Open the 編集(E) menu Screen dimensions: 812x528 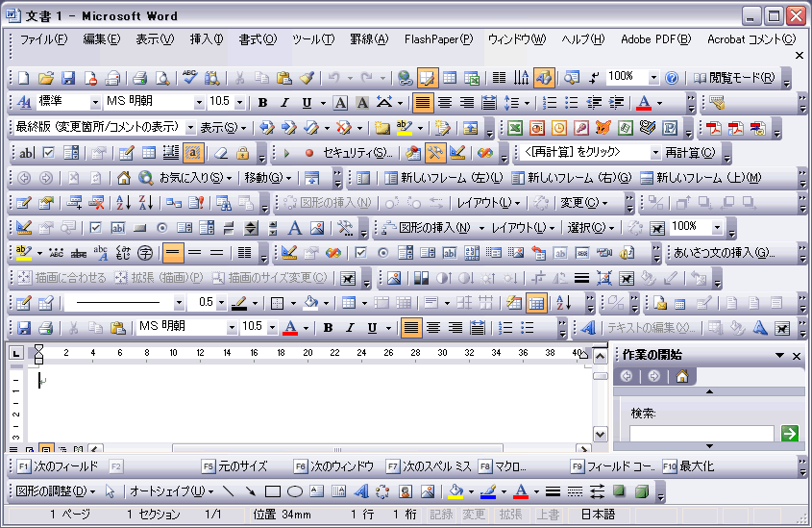(x=102, y=39)
